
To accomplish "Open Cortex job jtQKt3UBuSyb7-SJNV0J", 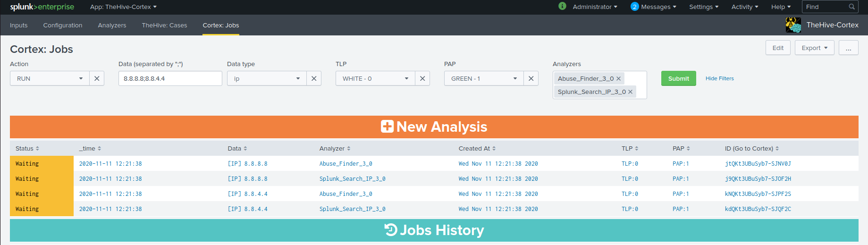I will pos(758,164).
